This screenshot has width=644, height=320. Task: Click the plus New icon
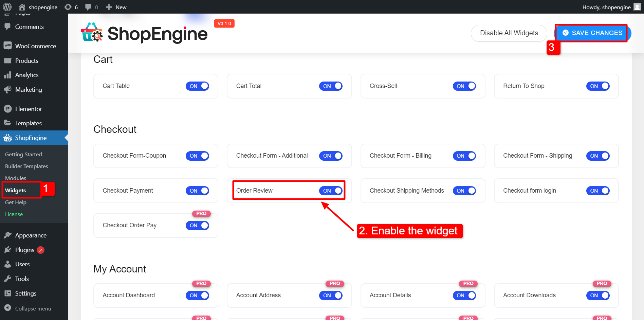109,7
